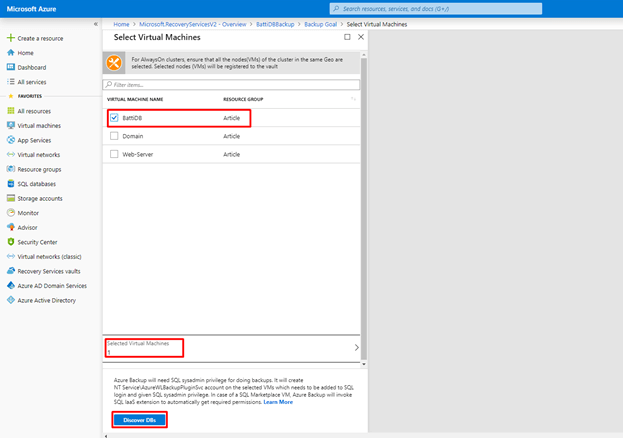Open the App Services globe icon
This screenshot has width=623, height=438.
coord(11,140)
